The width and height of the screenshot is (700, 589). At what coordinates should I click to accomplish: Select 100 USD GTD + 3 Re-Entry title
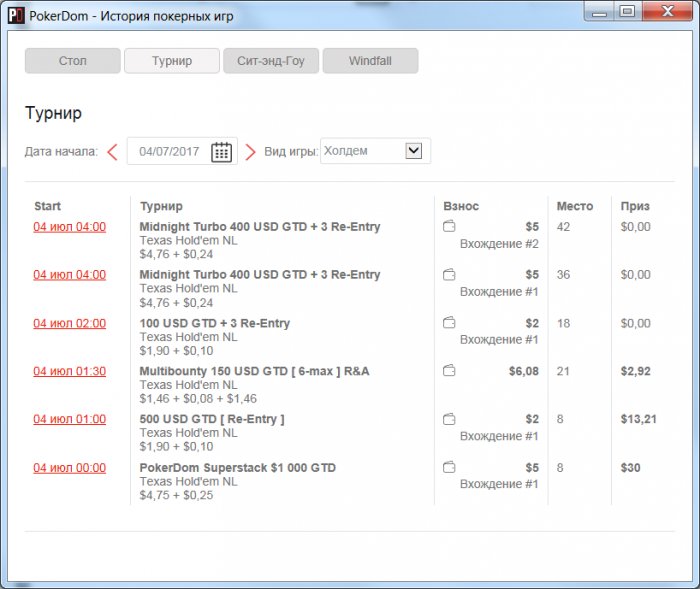(x=215, y=323)
